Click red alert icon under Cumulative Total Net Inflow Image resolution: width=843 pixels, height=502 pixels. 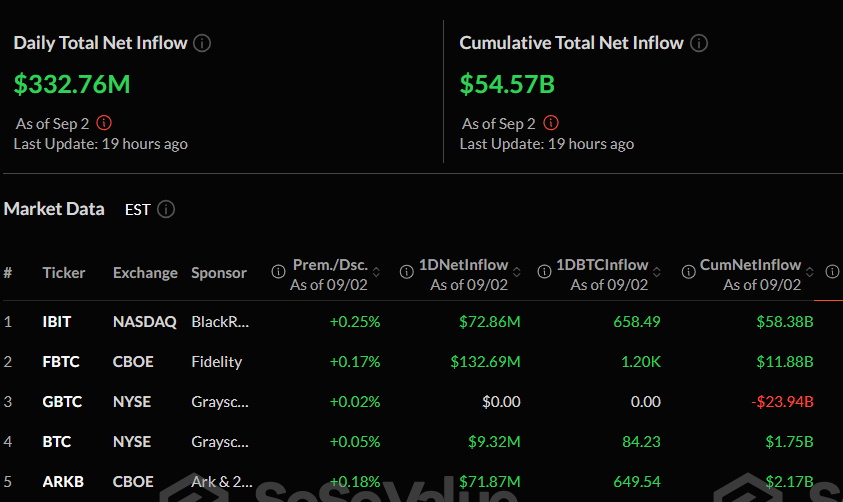click(x=551, y=123)
